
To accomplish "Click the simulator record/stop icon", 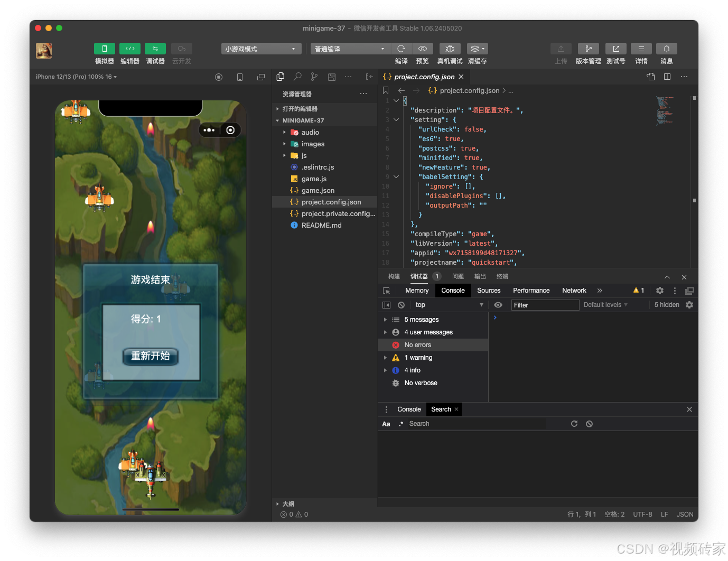I will click(x=219, y=77).
